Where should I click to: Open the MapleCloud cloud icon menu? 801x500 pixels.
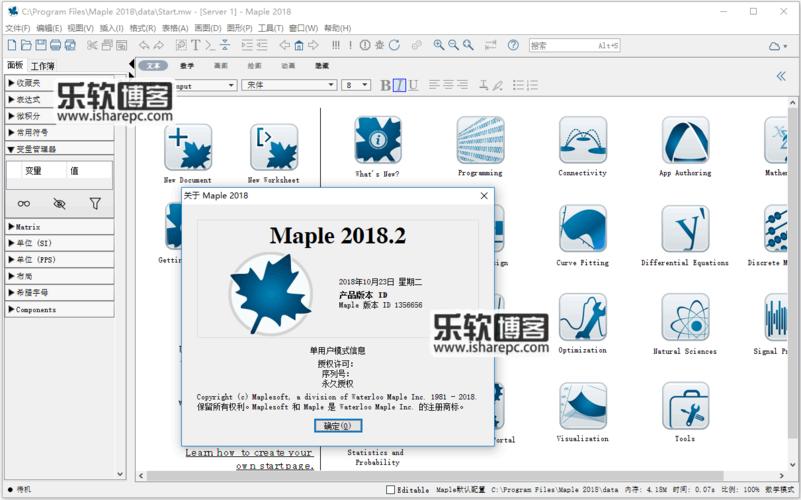tap(778, 46)
